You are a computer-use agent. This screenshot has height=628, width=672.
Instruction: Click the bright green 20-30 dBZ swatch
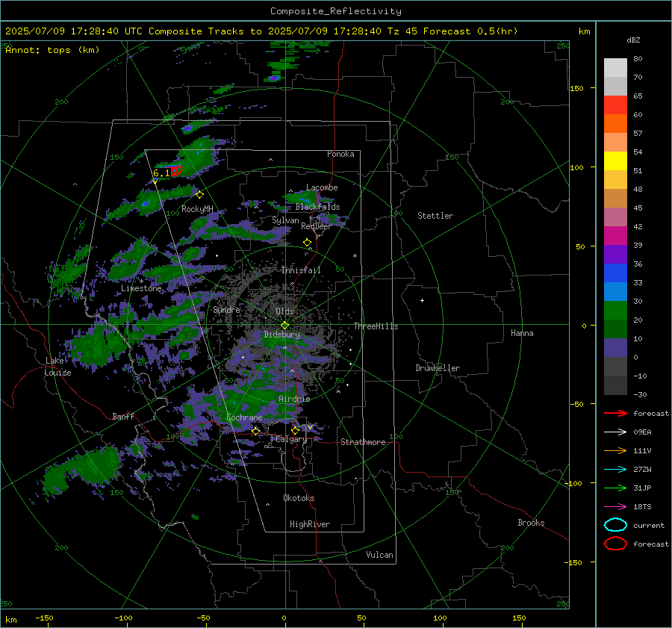click(615, 310)
